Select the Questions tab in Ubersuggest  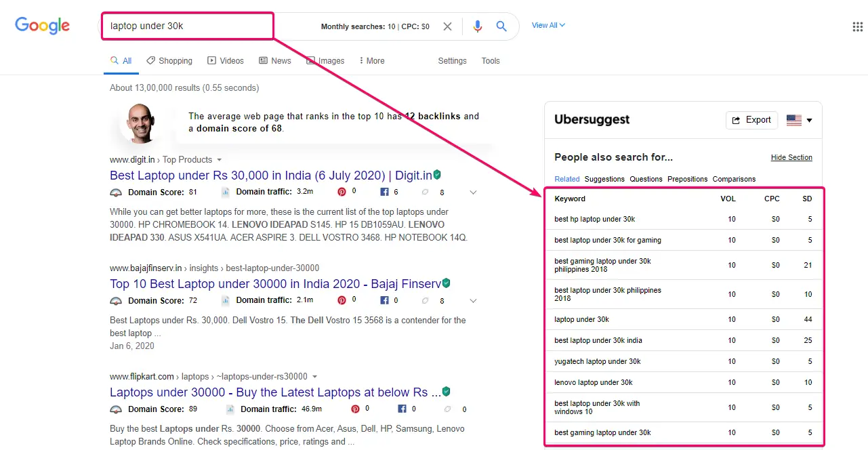646,179
